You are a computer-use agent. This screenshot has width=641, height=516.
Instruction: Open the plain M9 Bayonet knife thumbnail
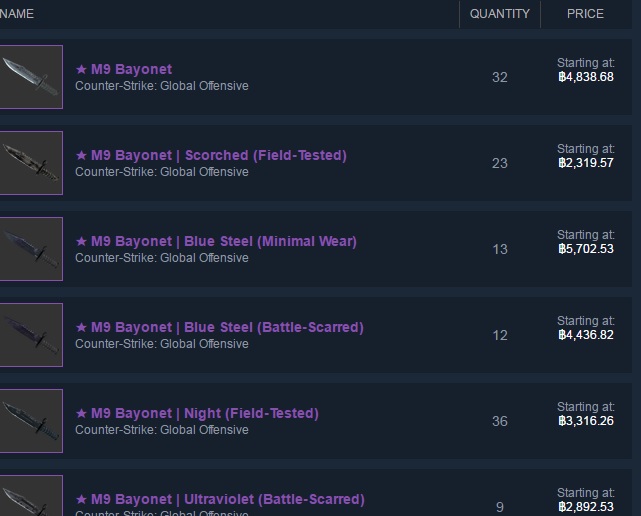point(31,77)
